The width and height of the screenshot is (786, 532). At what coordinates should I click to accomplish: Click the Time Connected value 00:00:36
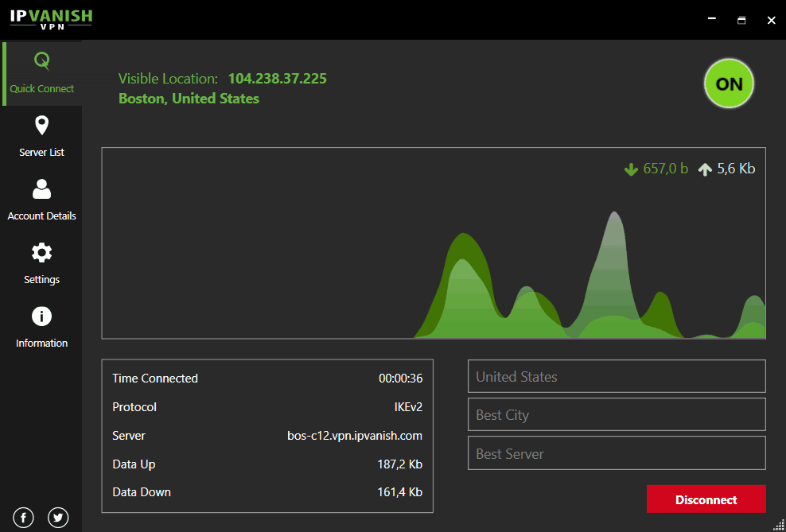[x=400, y=379]
